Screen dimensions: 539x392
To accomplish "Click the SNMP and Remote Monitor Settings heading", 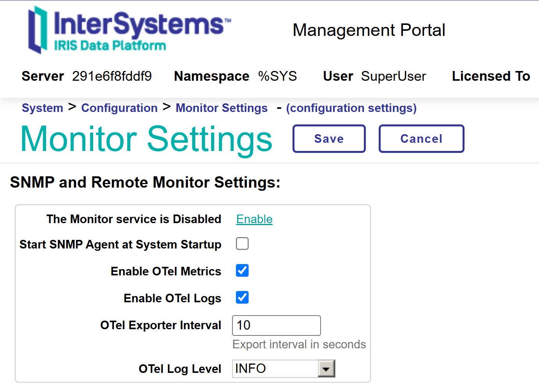I will click(x=145, y=182).
